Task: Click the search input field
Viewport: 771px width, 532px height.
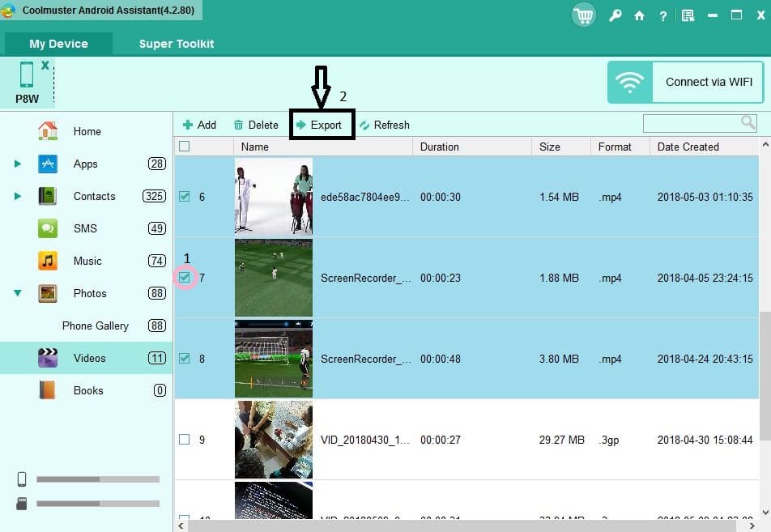Action: pos(691,123)
